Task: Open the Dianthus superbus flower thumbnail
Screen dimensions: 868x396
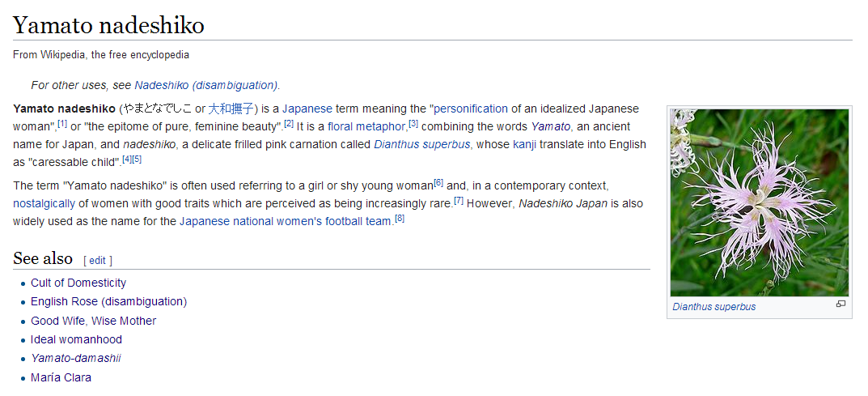Action: pyautogui.click(x=760, y=202)
